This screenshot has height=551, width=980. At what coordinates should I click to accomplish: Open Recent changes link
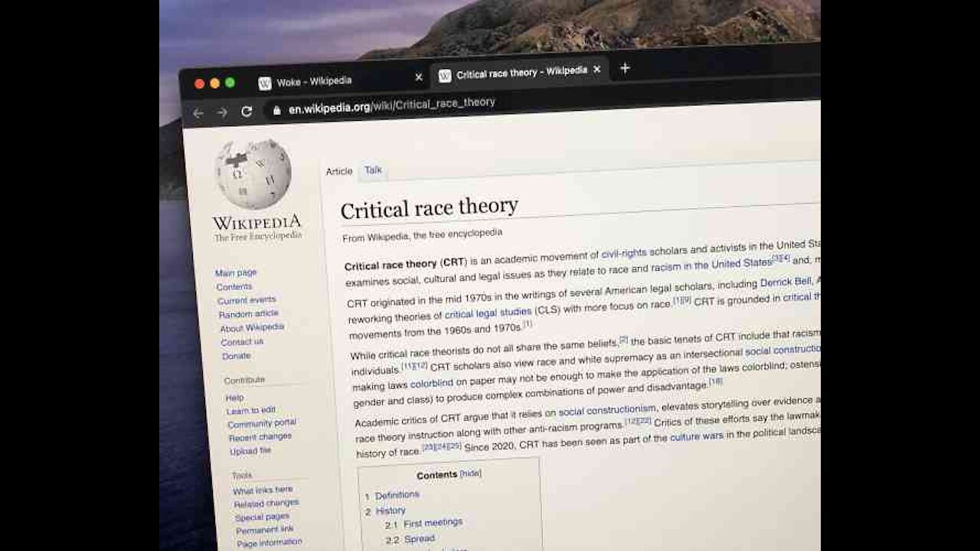tap(260, 437)
